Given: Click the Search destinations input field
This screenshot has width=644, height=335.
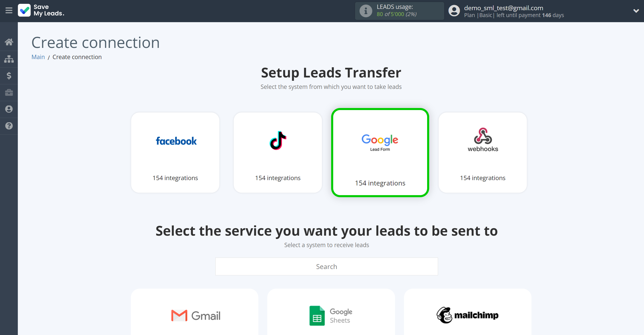Looking at the screenshot, I should pos(326,266).
